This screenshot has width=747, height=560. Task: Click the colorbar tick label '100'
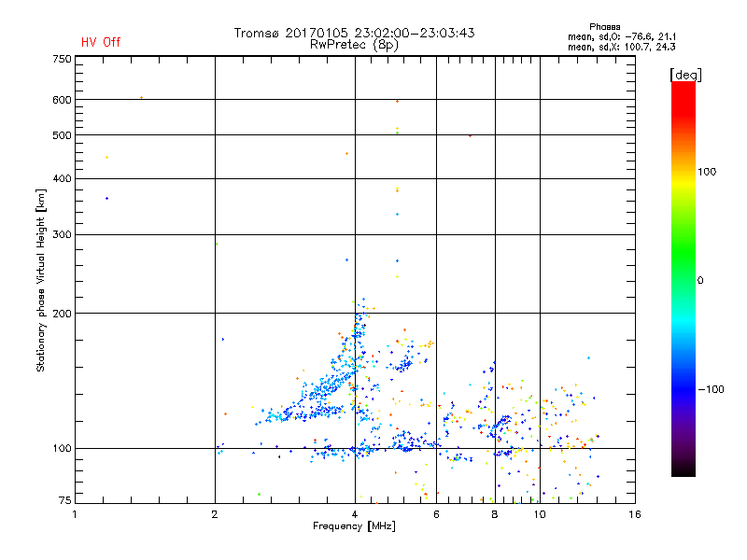pos(707,172)
